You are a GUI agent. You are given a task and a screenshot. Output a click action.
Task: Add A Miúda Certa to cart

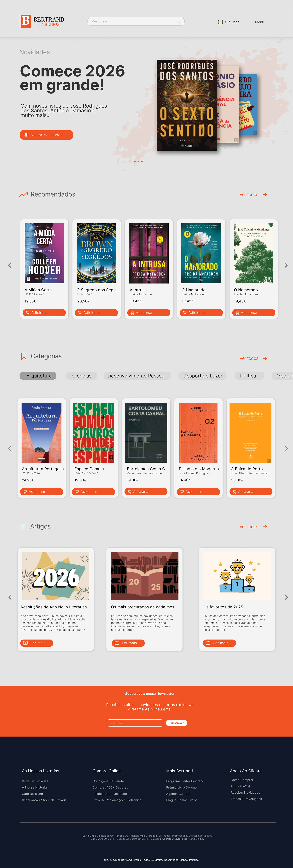[44, 313]
